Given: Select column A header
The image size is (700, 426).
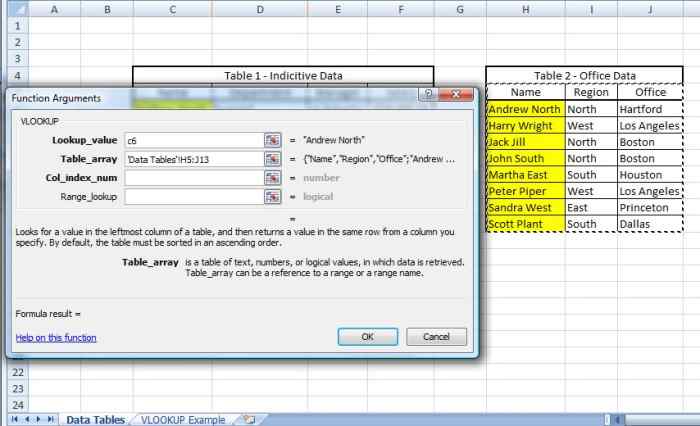Looking at the screenshot, I should coord(54,9).
